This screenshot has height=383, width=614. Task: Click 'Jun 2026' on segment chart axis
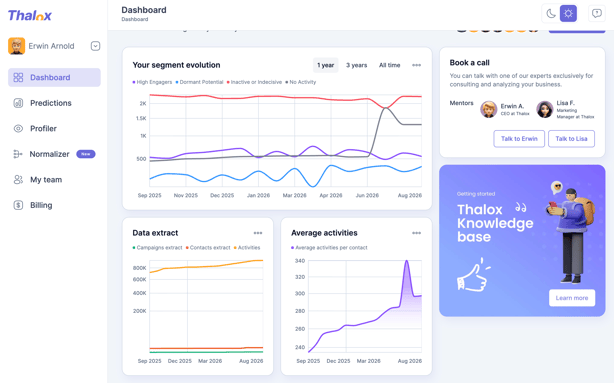pyautogui.click(x=367, y=195)
